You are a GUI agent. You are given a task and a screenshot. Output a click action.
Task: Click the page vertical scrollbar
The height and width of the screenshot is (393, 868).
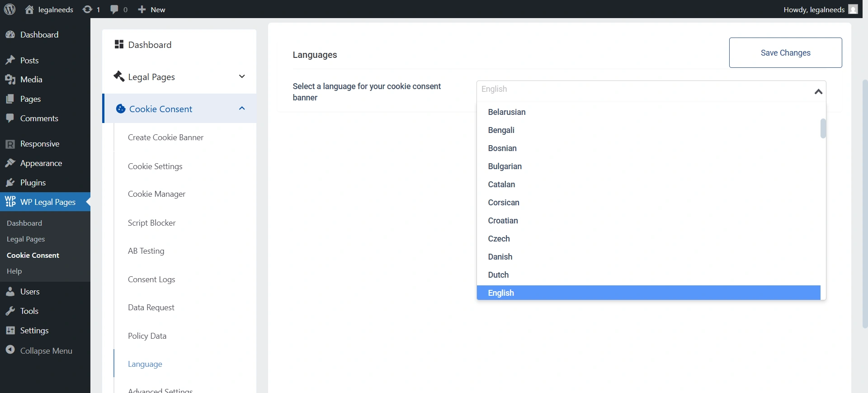(x=865, y=204)
